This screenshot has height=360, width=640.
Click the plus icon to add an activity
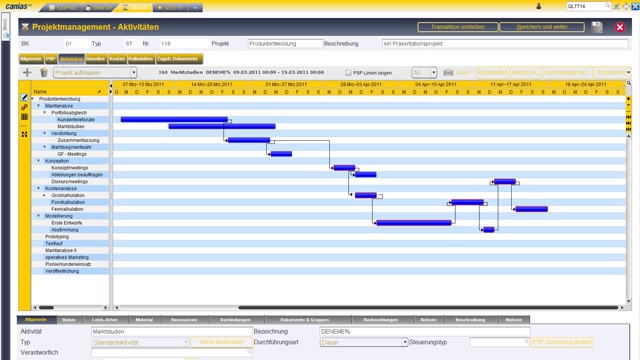tap(27, 73)
